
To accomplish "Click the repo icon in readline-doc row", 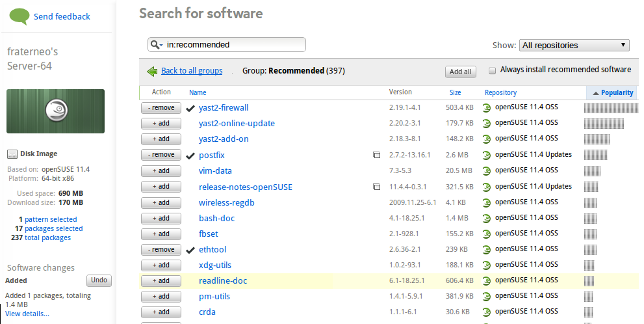I will click(487, 281).
